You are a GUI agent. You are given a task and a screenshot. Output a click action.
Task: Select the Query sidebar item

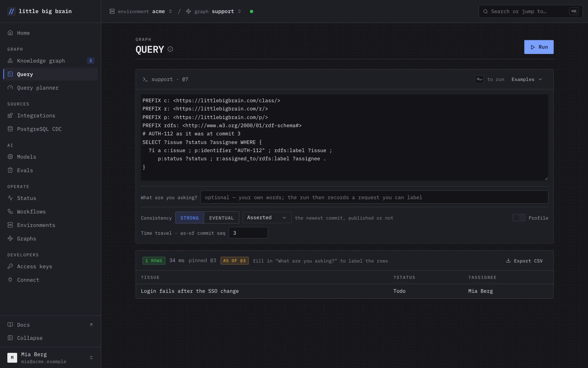tap(50, 74)
